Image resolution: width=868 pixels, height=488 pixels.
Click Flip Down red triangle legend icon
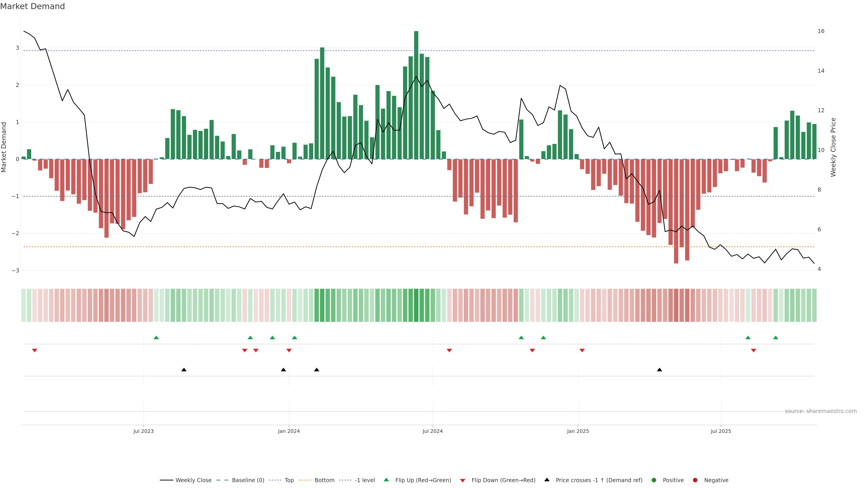(463, 481)
